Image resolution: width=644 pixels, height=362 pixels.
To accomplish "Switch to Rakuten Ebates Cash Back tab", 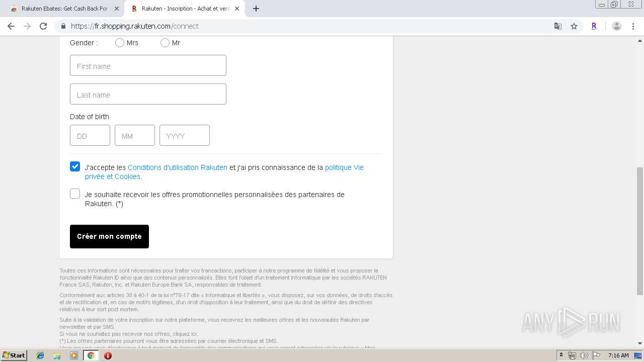I will tap(63, 9).
